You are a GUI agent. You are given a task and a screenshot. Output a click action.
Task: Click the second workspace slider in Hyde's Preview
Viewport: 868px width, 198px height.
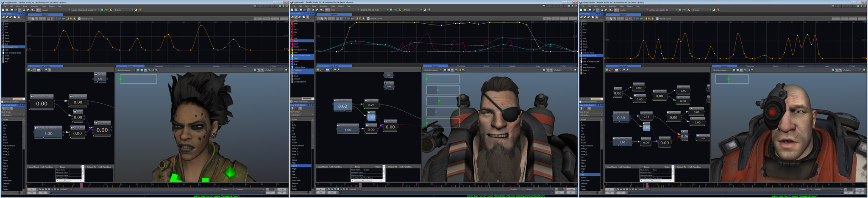click(x=443, y=90)
